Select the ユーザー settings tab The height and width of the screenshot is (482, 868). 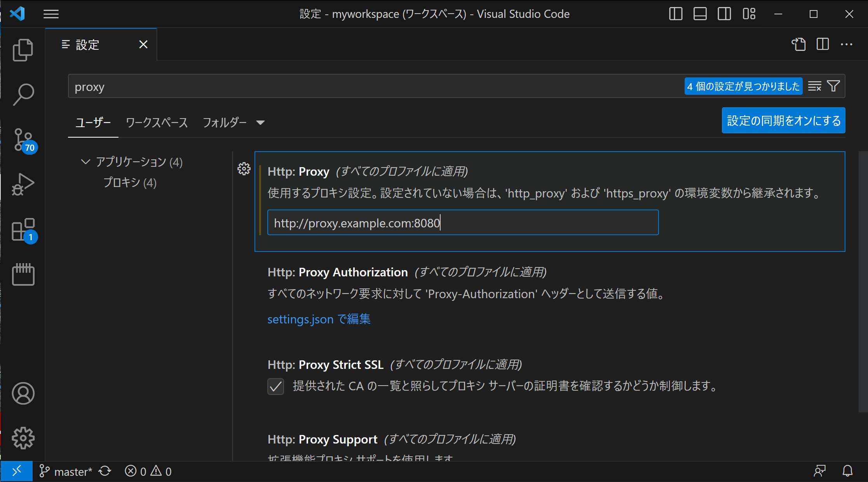point(93,123)
